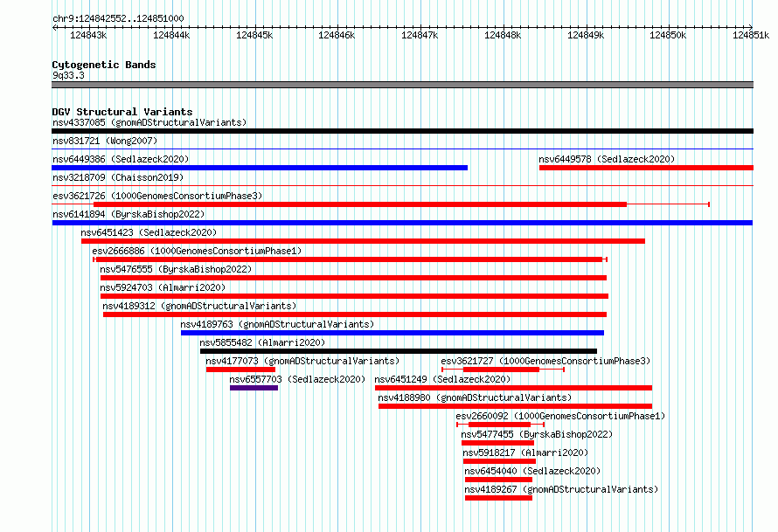This screenshot has width=778, height=532.
Task: Open the nsv4337085 (gnomADStructuralVariants) label
Action: pos(149,122)
